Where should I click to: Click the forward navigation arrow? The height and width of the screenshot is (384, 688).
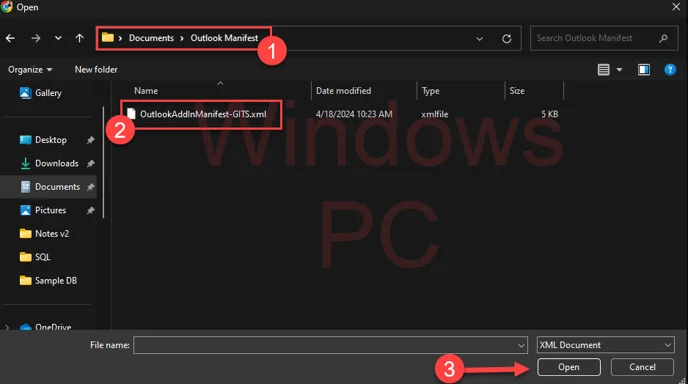36,38
